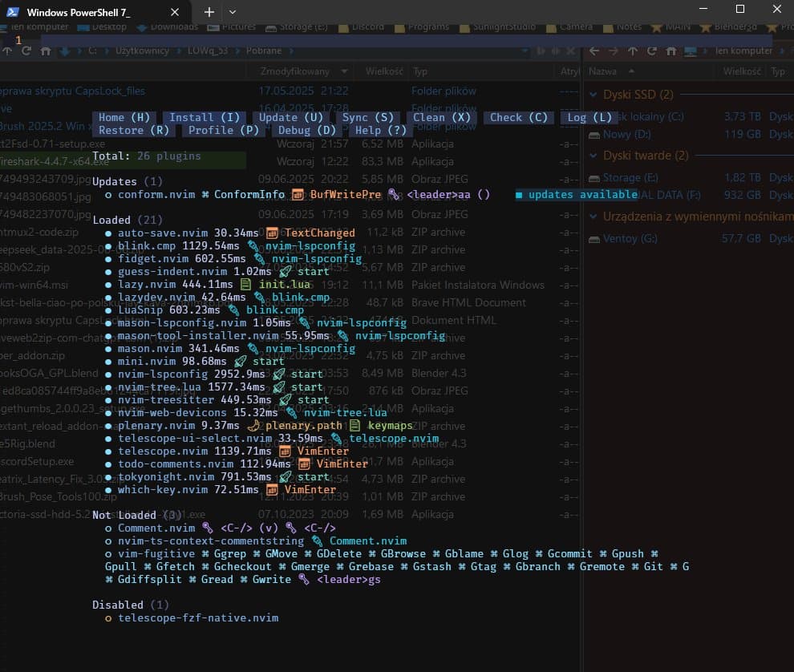Run Clean (X) in lazy.nvim
Viewport: 794px width, 672px height.
(442, 118)
